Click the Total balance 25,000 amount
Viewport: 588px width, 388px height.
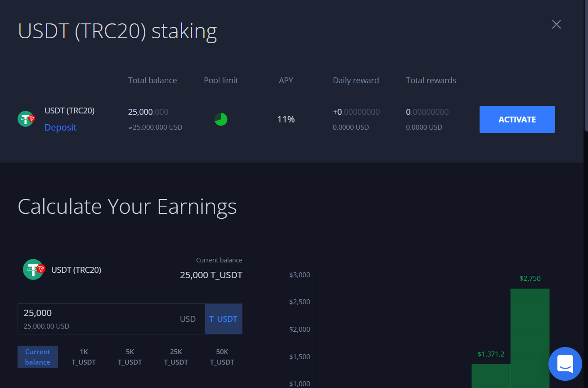[148, 112]
